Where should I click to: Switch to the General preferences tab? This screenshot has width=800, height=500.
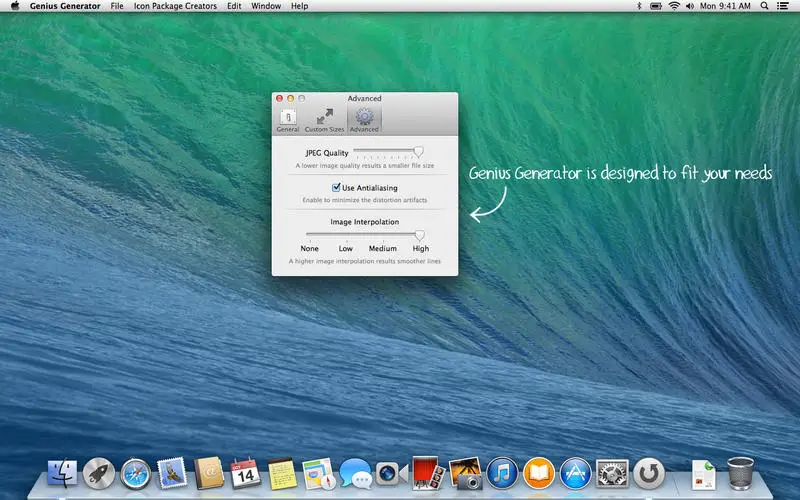pos(288,120)
